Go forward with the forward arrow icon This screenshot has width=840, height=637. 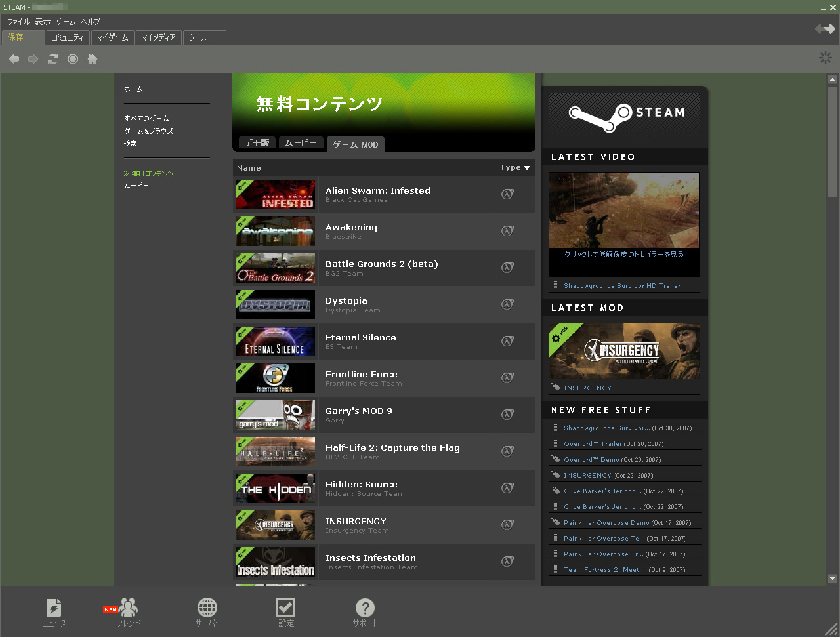[33, 59]
